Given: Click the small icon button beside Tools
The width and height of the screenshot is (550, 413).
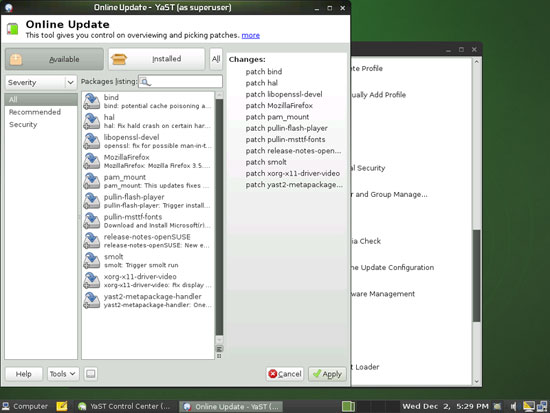Looking at the screenshot, I should tap(90, 374).
